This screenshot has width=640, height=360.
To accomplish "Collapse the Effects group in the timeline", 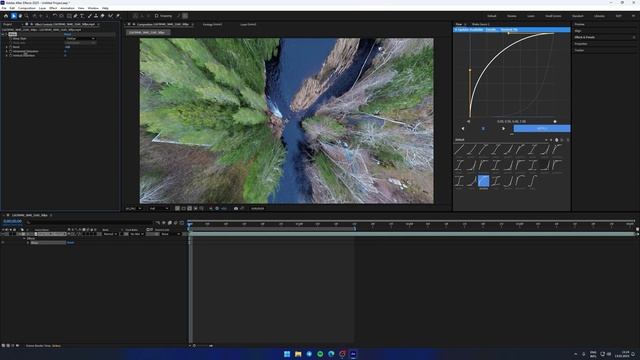I will click(25, 238).
